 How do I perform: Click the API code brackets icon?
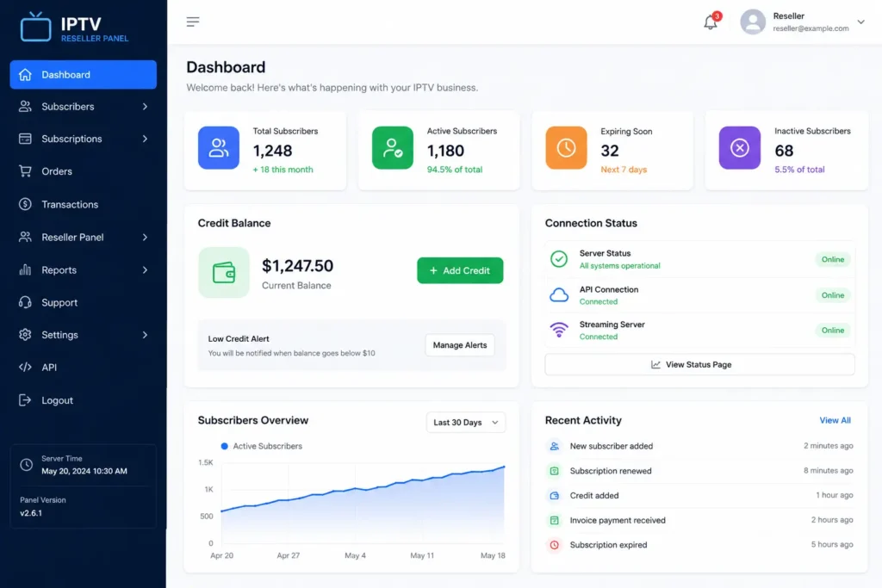(25, 367)
